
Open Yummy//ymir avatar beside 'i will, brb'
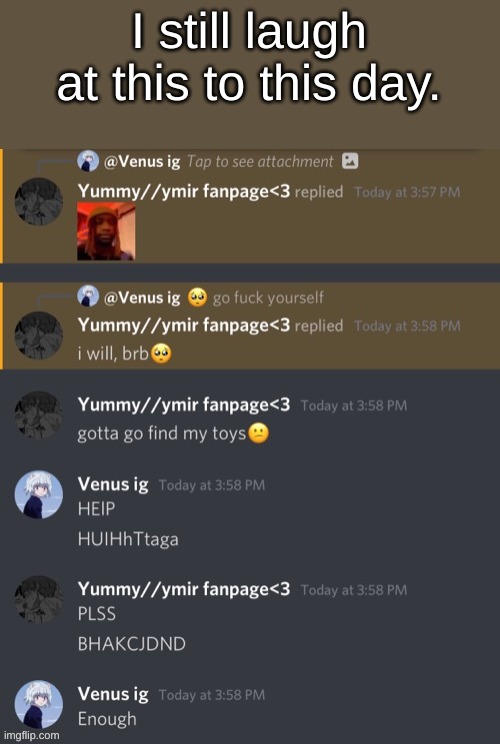[38, 335]
